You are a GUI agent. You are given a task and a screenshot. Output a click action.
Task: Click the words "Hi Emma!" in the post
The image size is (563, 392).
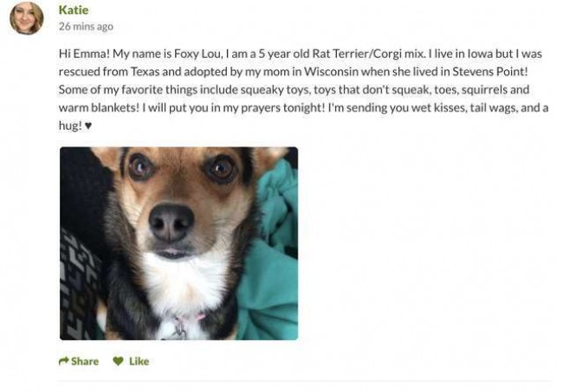pyautogui.click(x=84, y=54)
